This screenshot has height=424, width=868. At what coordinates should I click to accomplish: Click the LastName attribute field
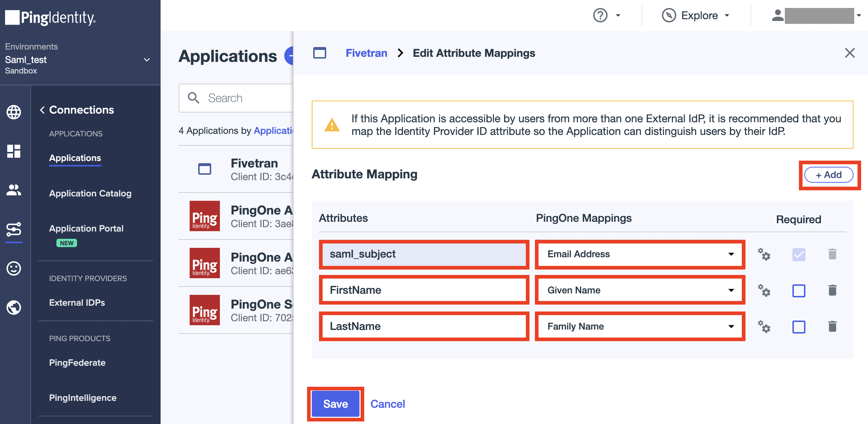pos(424,326)
